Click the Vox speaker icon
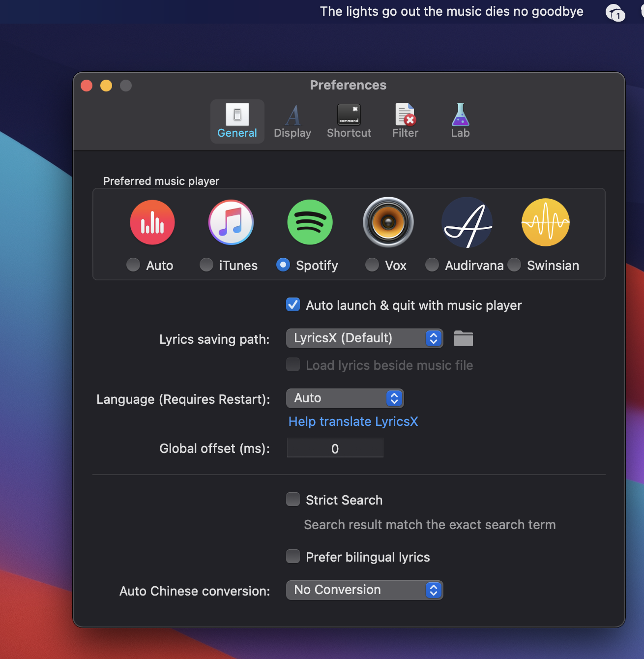 click(x=388, y=222)
